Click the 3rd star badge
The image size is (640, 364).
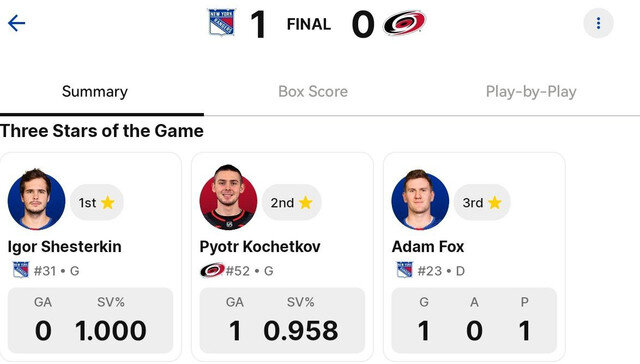[x=482, y=202]
